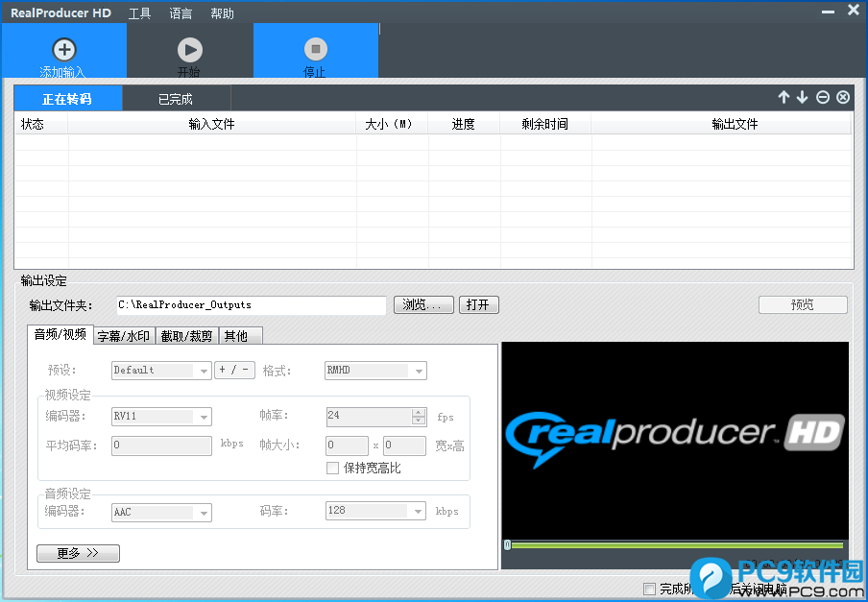Open the 工具 menu

(x=139, y=13)
